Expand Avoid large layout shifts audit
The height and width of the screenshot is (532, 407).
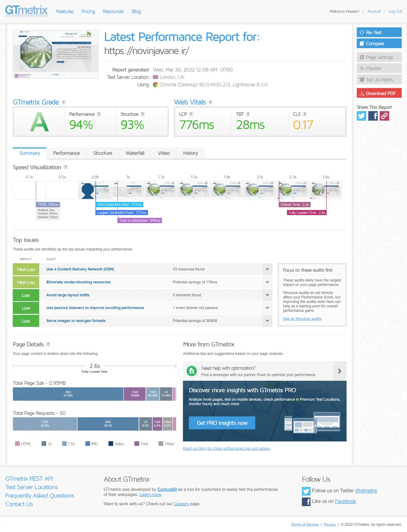tap(267, 295)
